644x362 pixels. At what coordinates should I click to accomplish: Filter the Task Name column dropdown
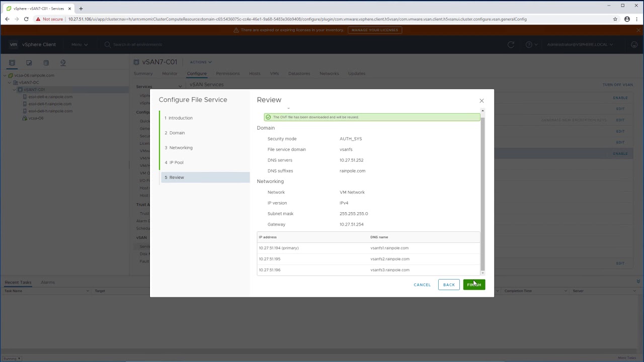(x=88, y=291)
